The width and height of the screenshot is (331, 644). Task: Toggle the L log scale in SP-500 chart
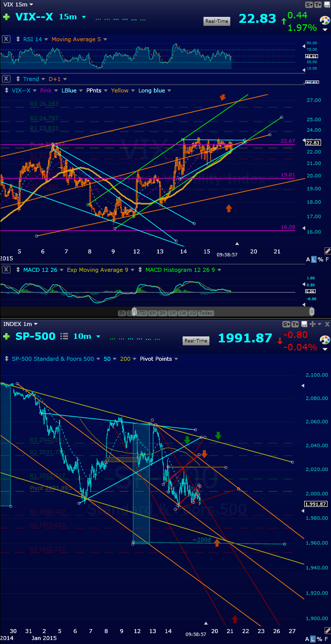coord(314,639)
